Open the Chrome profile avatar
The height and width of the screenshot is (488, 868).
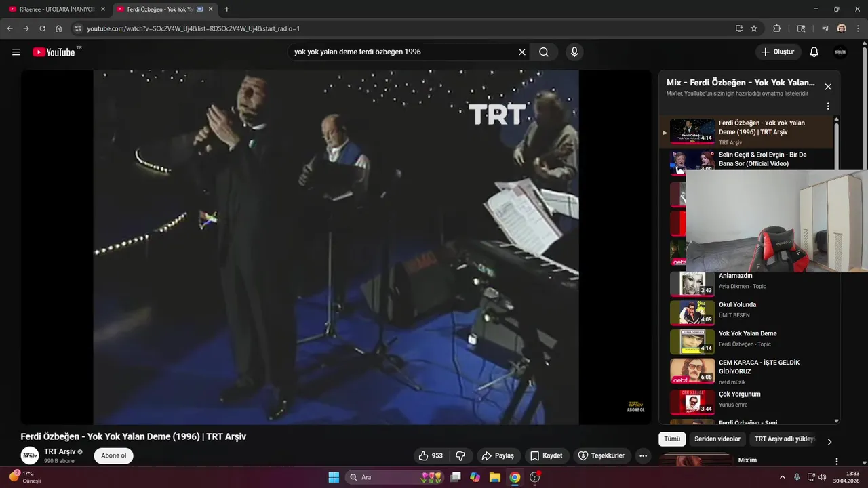tap(842, 28)
